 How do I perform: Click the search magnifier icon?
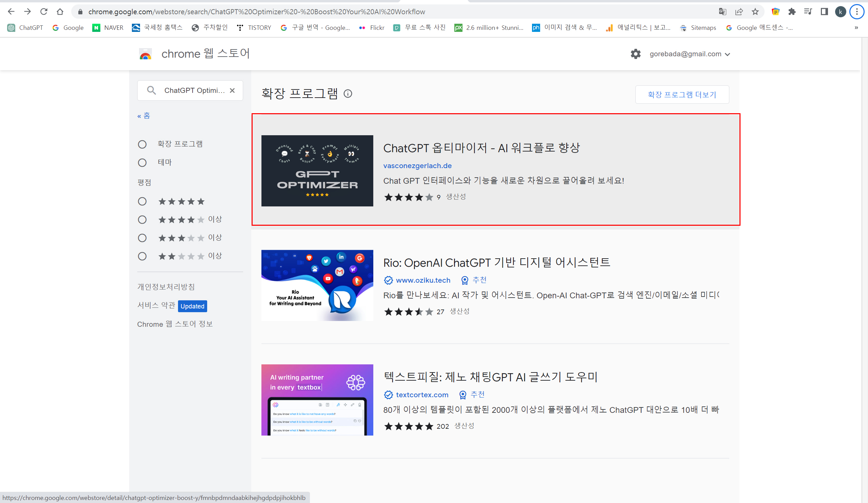[x=151, y=90]
